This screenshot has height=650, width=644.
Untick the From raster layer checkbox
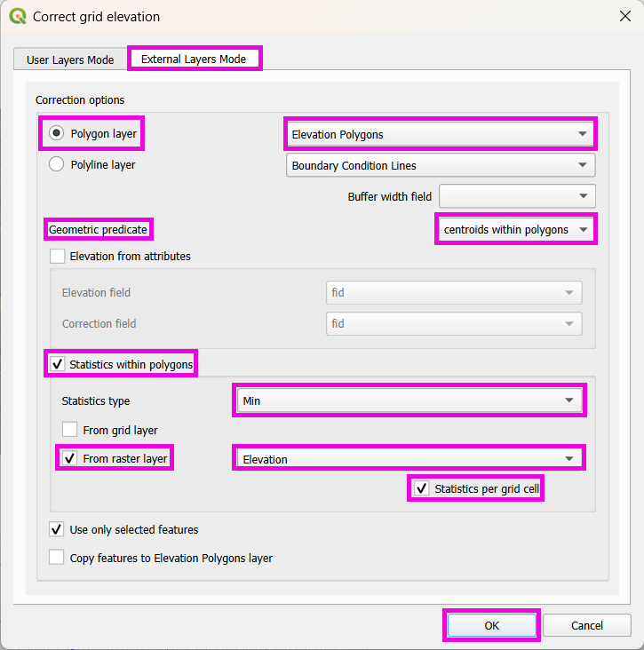(70, 459)
